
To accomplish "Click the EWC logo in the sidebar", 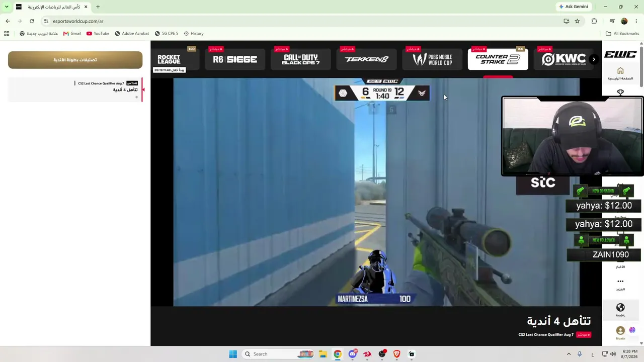I will [x=620, y=54].
